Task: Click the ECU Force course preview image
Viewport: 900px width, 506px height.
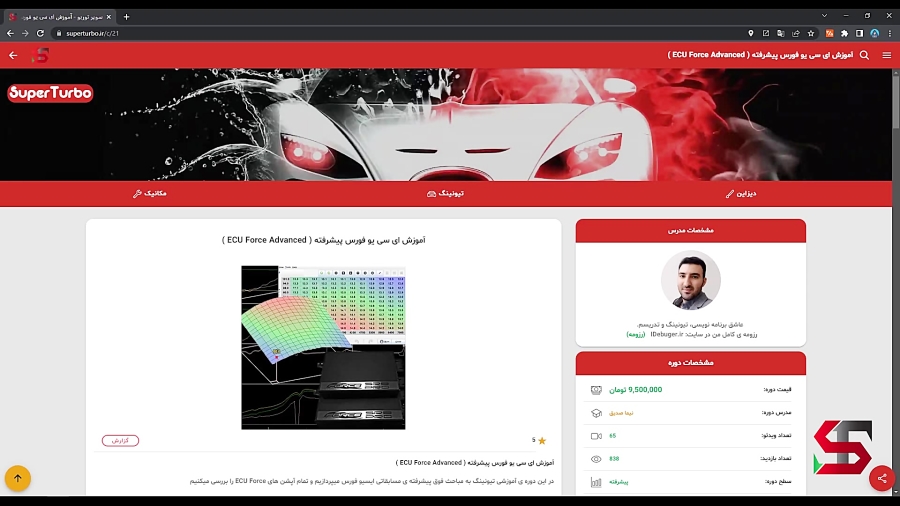Action: [323, 347]
